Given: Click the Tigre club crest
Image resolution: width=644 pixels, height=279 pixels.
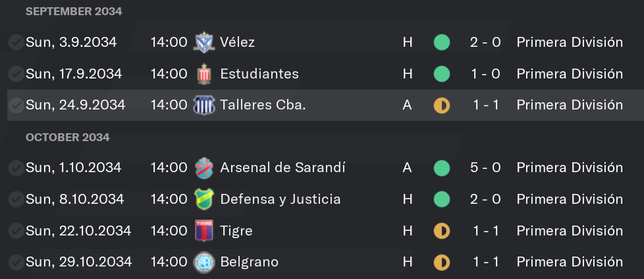Looking at the screenshot, I should (x=203, y=230).
